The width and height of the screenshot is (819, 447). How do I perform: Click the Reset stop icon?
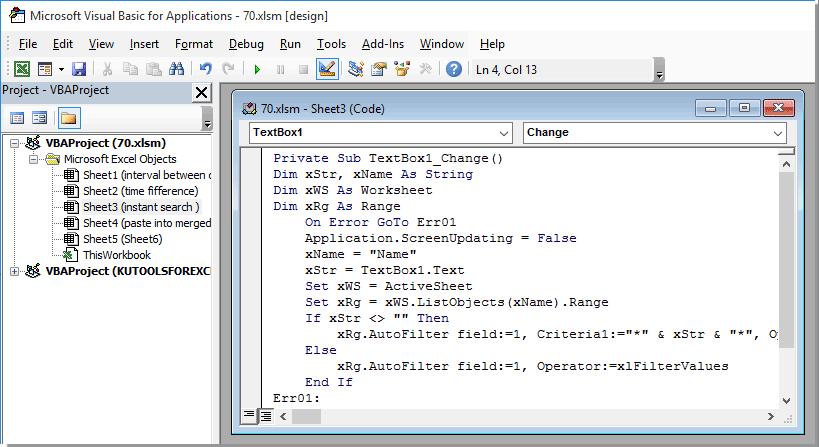[303, 69]
